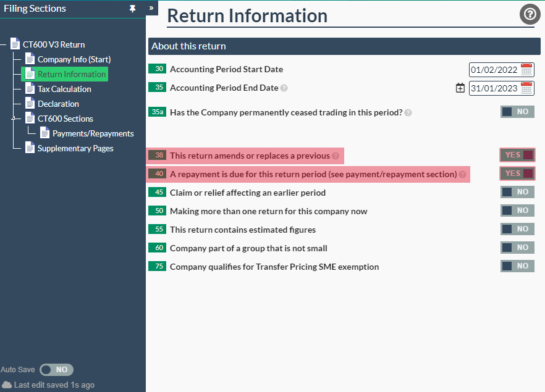Collapse sidebar with double chevron icon

pos(151,8)
